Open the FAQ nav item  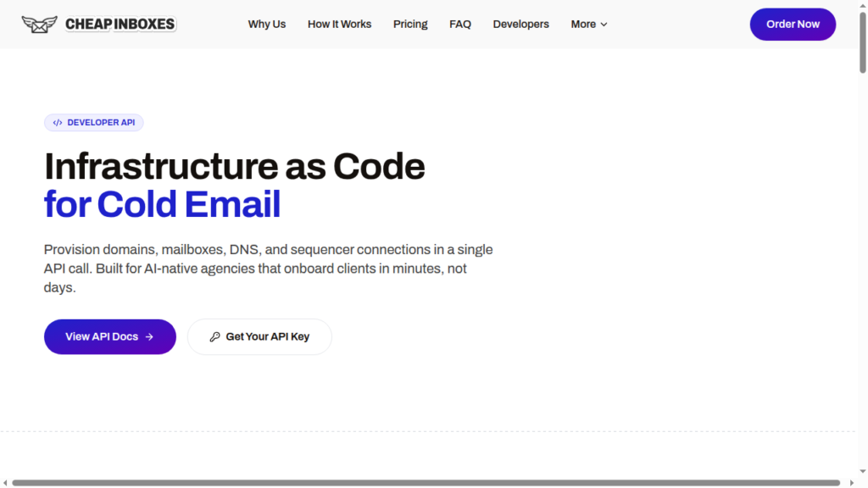coord(460,25)
